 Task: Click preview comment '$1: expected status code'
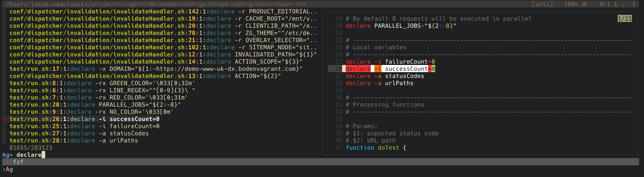392,134
